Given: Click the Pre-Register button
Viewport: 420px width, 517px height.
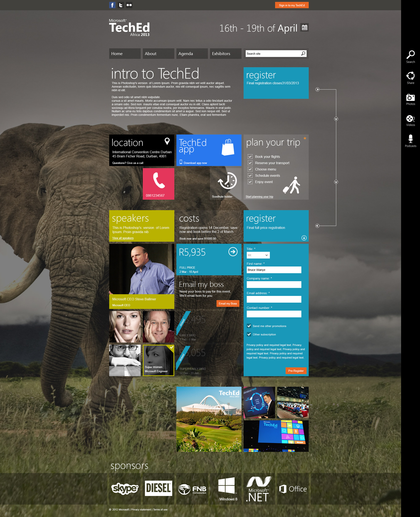Looking at the screenshot, I should click(x=296, y=371).
